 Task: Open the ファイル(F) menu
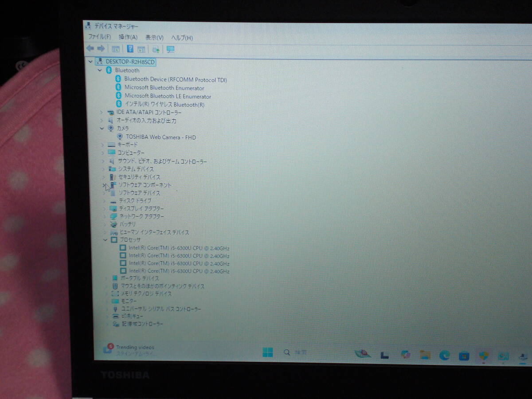(99, 37)
